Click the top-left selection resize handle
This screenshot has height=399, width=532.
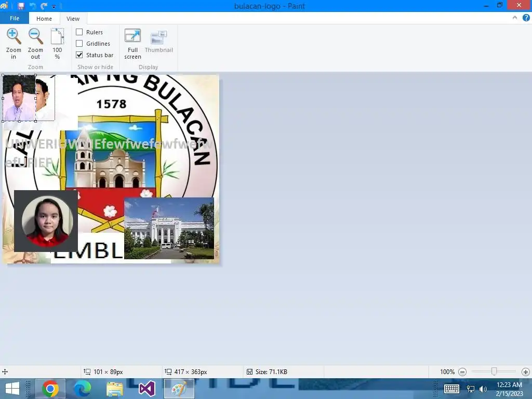pos(3,75)
